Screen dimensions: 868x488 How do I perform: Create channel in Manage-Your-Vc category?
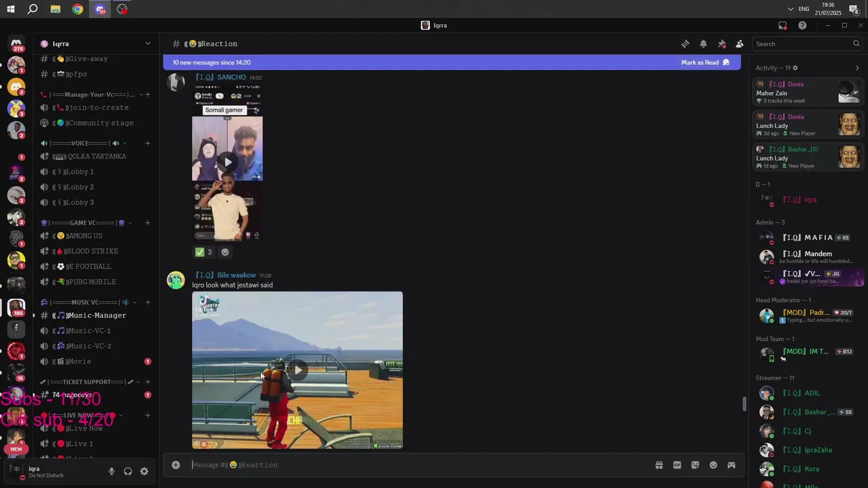[x=147, y=95]
